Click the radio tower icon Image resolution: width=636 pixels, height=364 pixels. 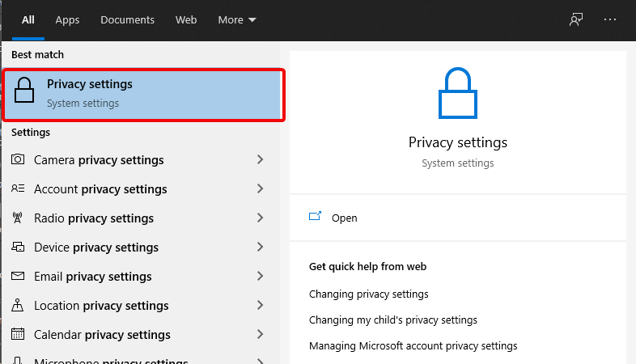[x=17, y=218]
